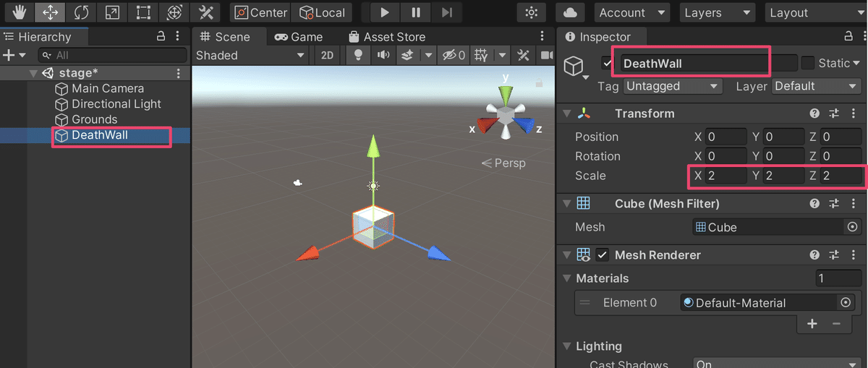Uncheck DeathWall active checkbox
The width and height of the screenshot is (868, 368).
608,63
